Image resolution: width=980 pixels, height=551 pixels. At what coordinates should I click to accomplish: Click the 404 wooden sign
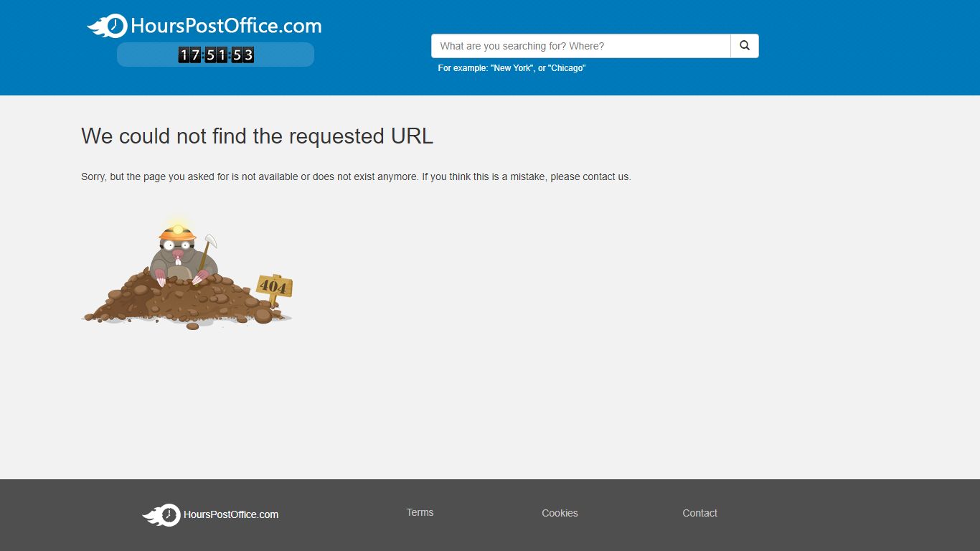pos(274,288)
